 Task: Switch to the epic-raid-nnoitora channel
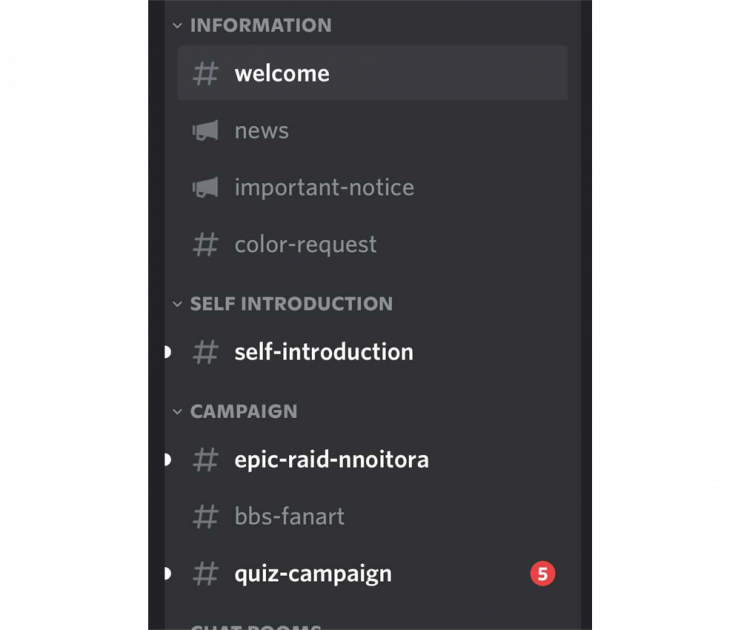tap(331, 460)
